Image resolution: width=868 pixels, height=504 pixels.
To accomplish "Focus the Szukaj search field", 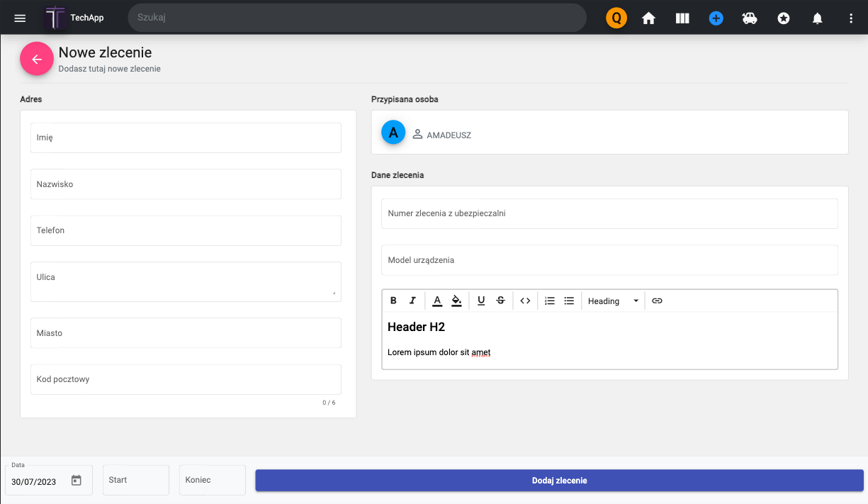I will pos(357,18).
